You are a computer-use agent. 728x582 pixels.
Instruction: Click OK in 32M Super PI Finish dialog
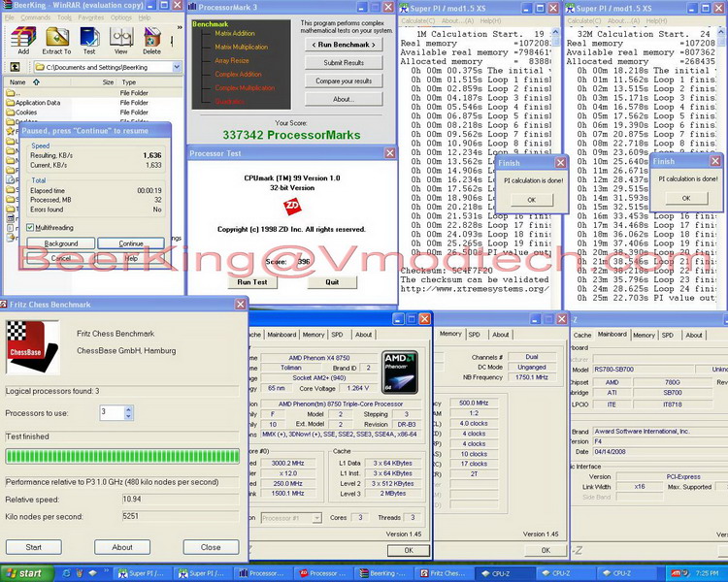(686, 198)
